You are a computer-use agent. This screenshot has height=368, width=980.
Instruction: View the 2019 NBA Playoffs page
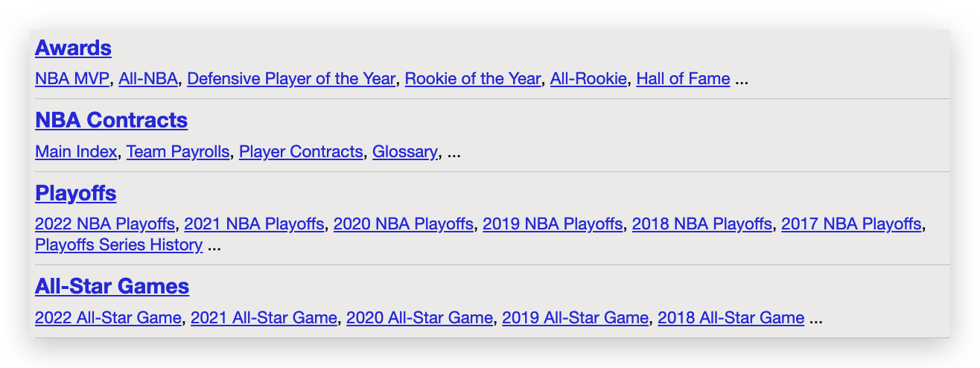click(553, 224)
